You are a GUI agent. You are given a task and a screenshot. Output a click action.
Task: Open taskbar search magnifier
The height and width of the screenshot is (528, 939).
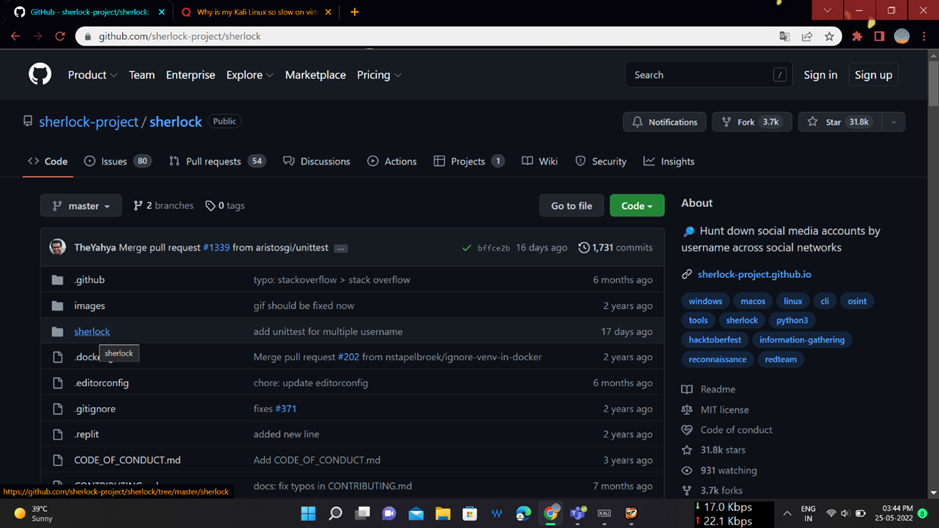pos(335,514)
